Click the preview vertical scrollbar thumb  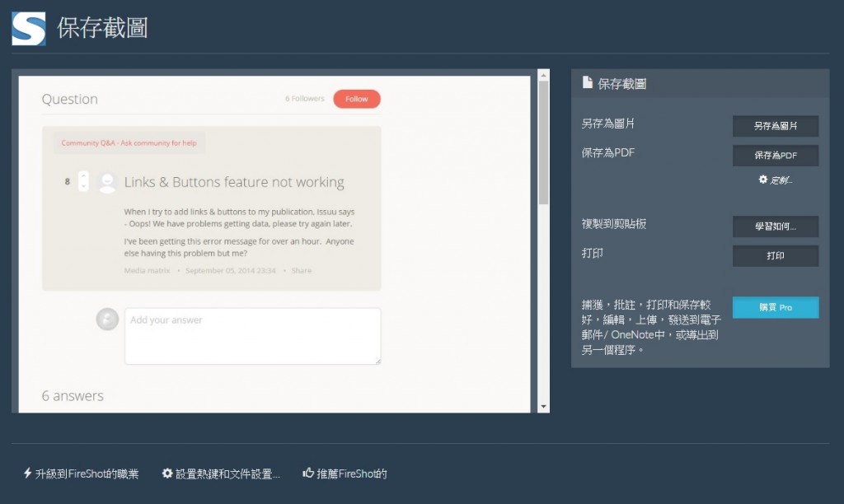pos(543,142)
